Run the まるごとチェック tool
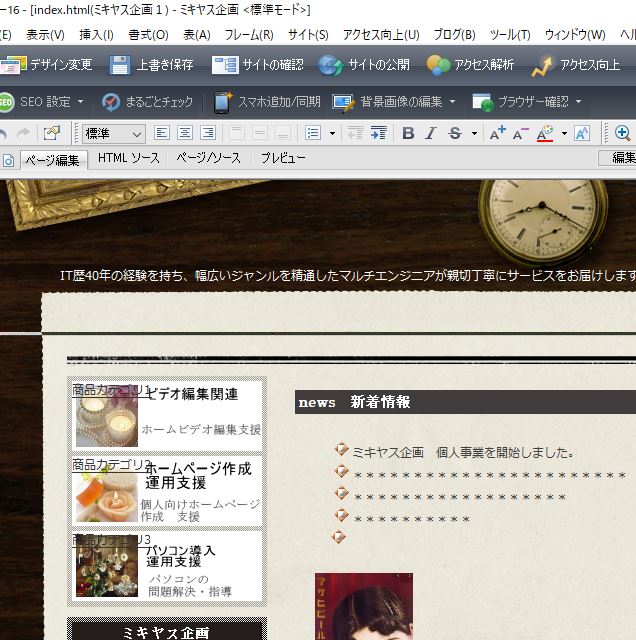The height and width of the screenshot is (640, 636). point(149,102)
